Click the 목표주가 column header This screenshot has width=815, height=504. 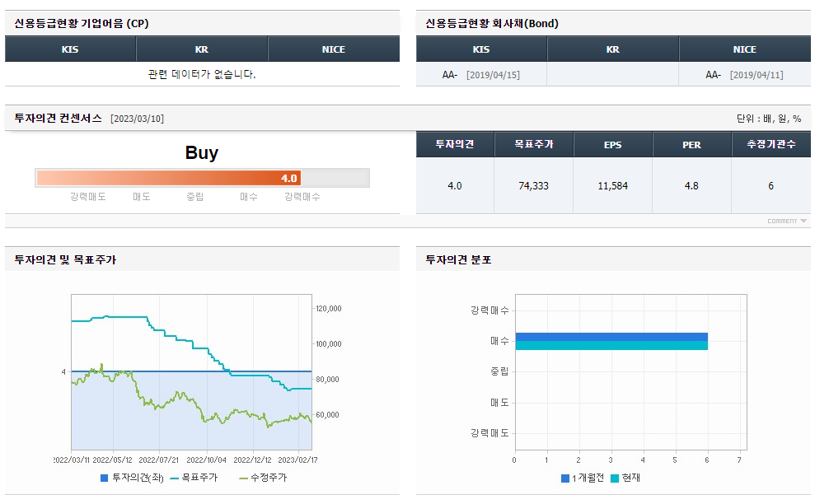coord(534,144)
